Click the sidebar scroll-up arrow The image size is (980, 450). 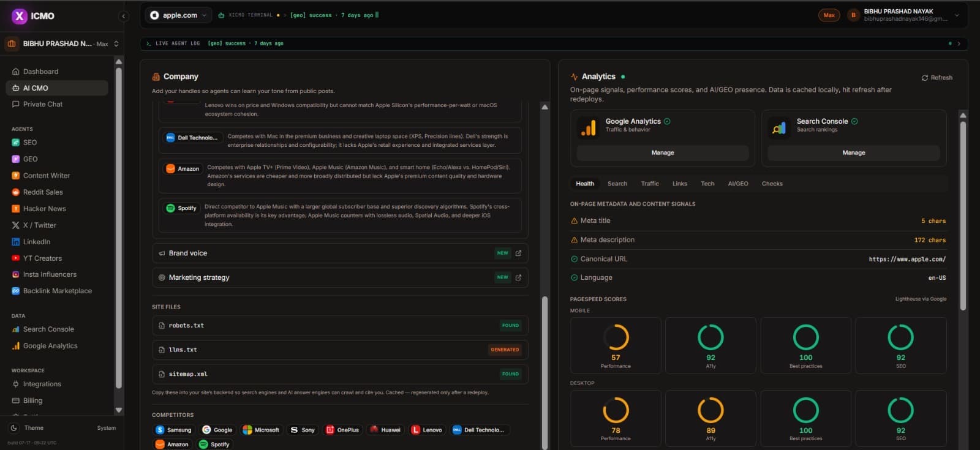[119, 62]
